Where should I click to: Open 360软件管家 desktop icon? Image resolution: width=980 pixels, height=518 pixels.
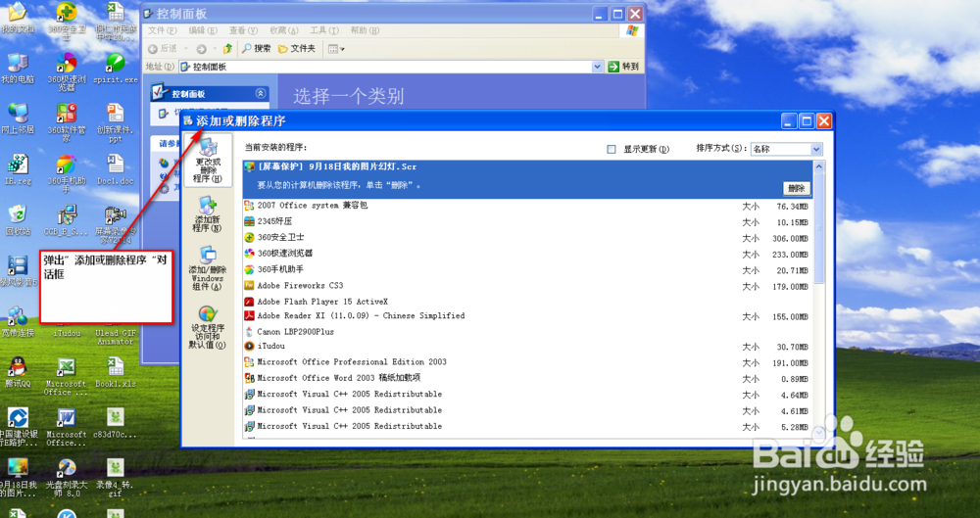tap(67, 122)
